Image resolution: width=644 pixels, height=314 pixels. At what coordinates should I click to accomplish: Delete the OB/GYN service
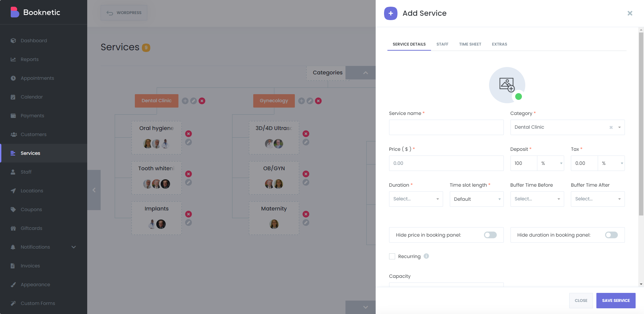(306, 174)
